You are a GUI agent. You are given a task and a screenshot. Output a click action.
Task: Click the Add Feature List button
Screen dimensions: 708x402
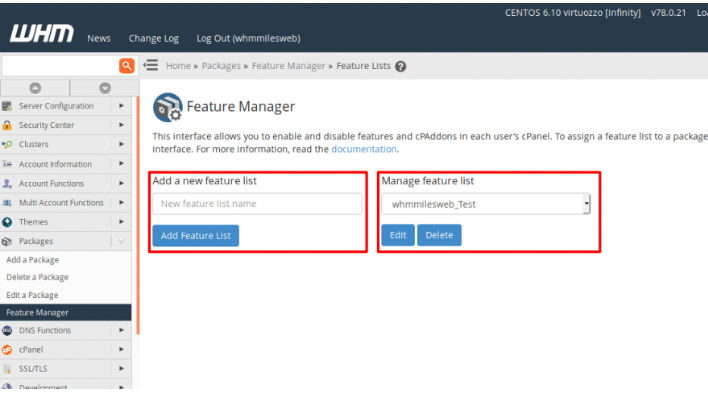point(196,235)
